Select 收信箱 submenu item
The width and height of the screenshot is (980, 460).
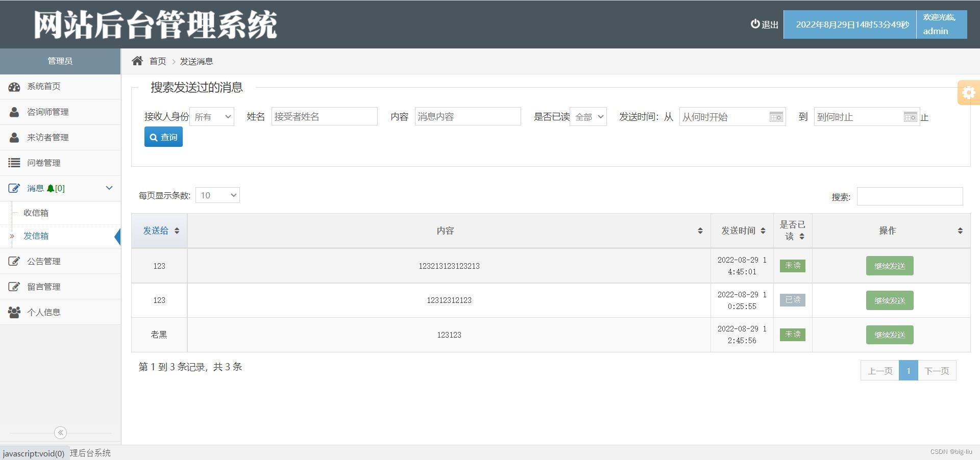[36, 213]
